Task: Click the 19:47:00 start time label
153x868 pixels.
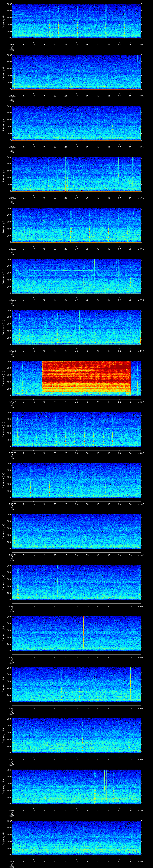Action: (x=12, y=861)
